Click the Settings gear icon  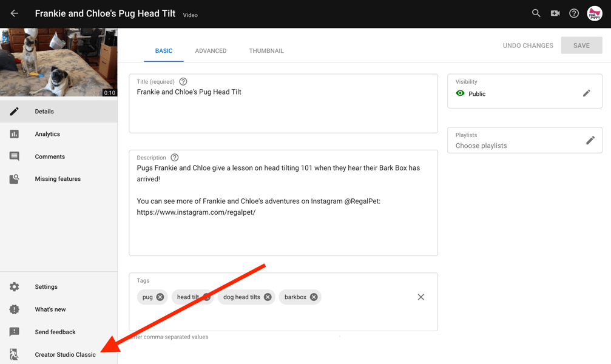tap(14, 287)
